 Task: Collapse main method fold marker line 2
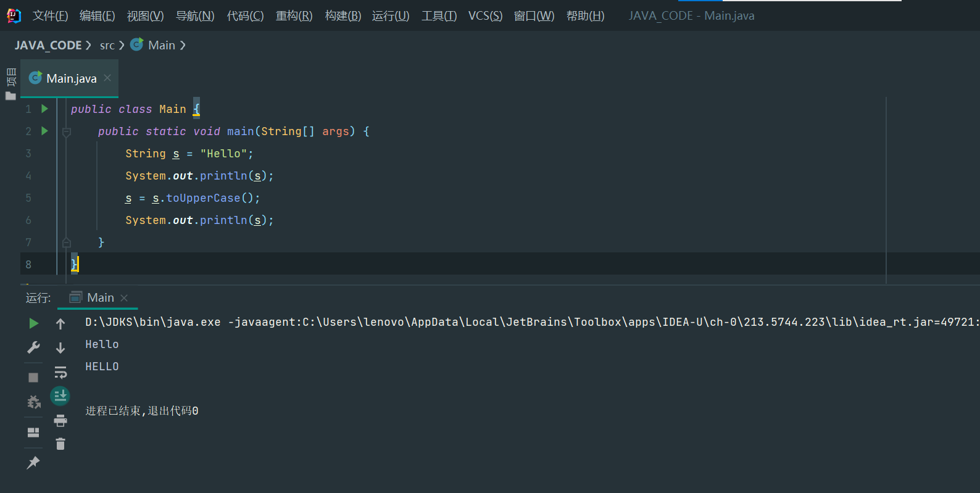(67, 131)
